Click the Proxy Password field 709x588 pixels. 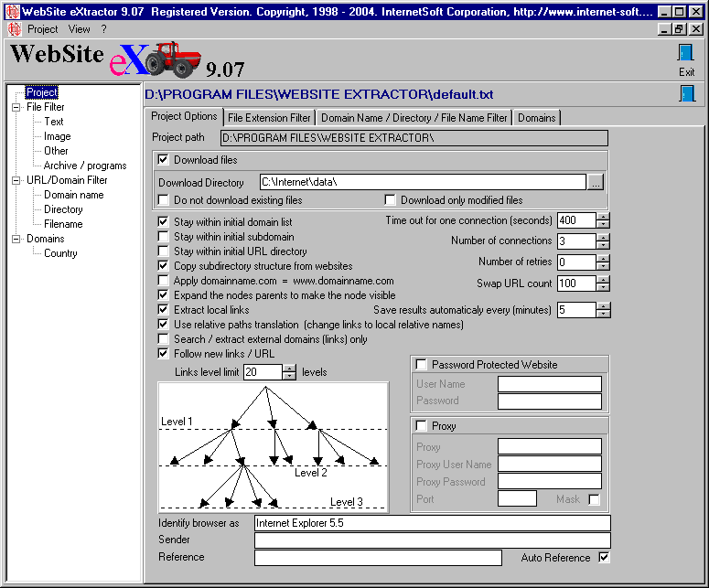[550, 481]
